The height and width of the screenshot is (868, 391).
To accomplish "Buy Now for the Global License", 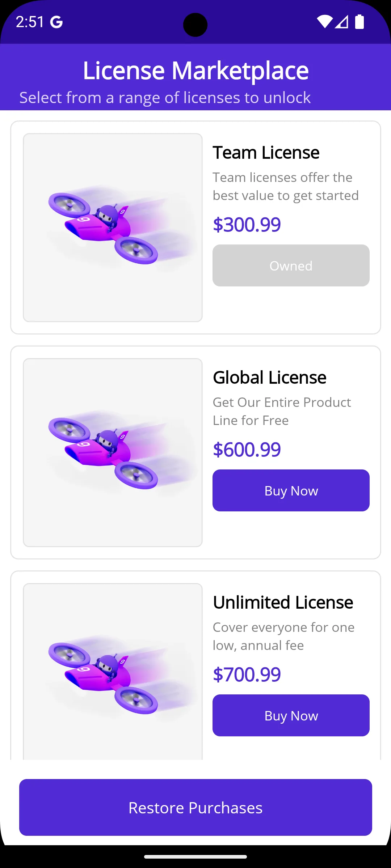I will click(x=291, y=490).
